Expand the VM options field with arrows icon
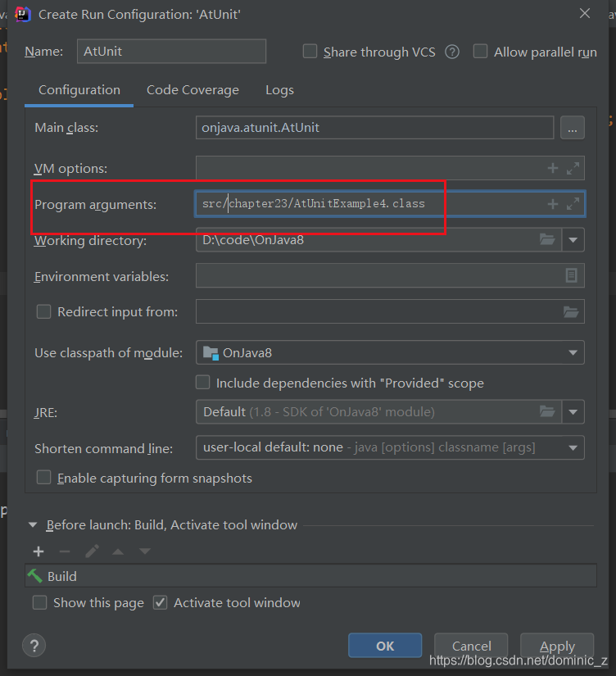Viewport: 616px width, 676px height. (573, 168)
